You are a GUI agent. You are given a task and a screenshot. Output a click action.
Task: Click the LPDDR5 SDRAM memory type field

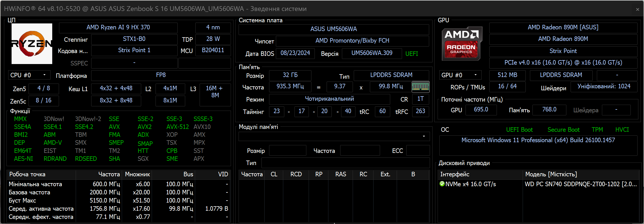(391, 75)
